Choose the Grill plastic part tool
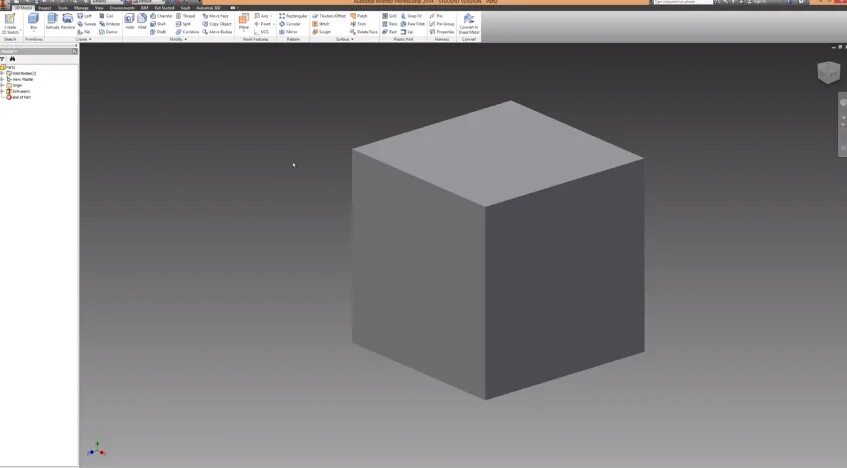The width and height of the screenshot is (847, 468). (389, 16)
